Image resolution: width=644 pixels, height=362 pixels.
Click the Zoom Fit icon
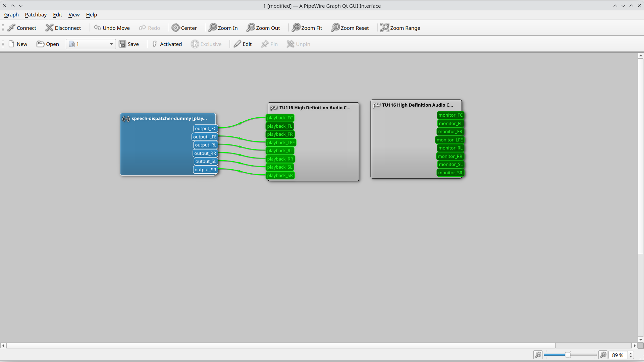coord(296,28)
